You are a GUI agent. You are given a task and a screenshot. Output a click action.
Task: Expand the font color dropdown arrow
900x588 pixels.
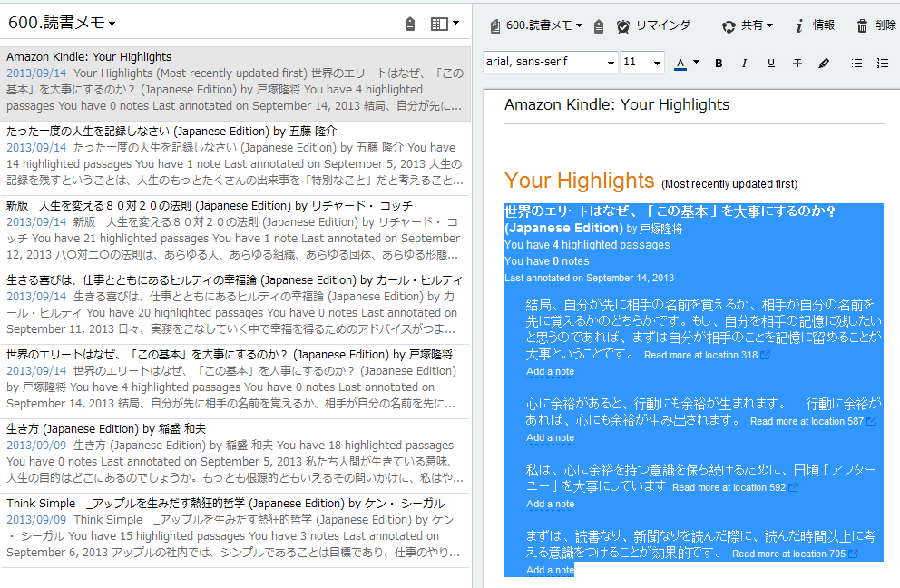click(x=696, y=62)
